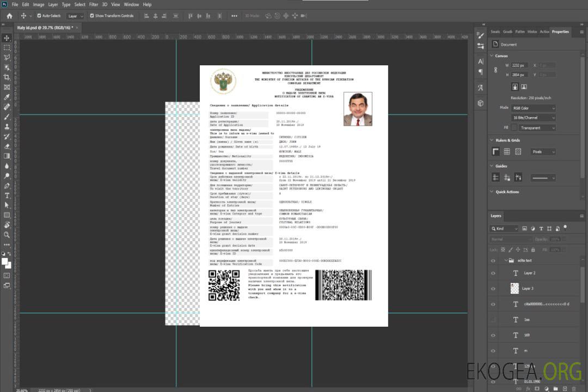This screenshot has width=588, height=392.
Task: Select the Path Selection tool
Action: click(7, 205)
